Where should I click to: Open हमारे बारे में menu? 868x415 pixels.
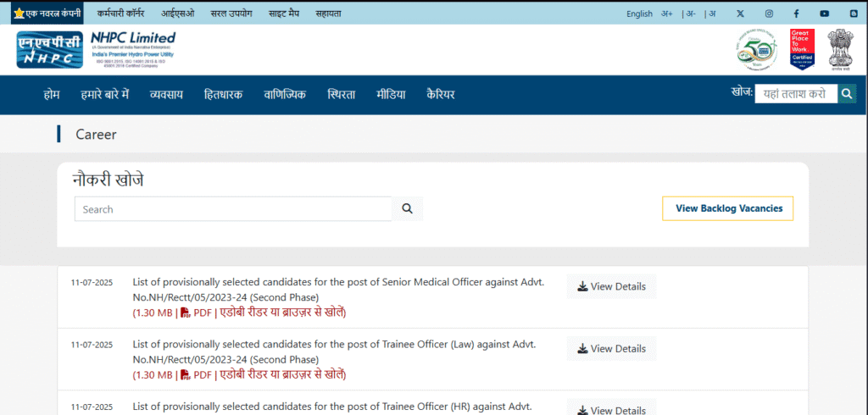pyautogui.click(x=104, y=95)
